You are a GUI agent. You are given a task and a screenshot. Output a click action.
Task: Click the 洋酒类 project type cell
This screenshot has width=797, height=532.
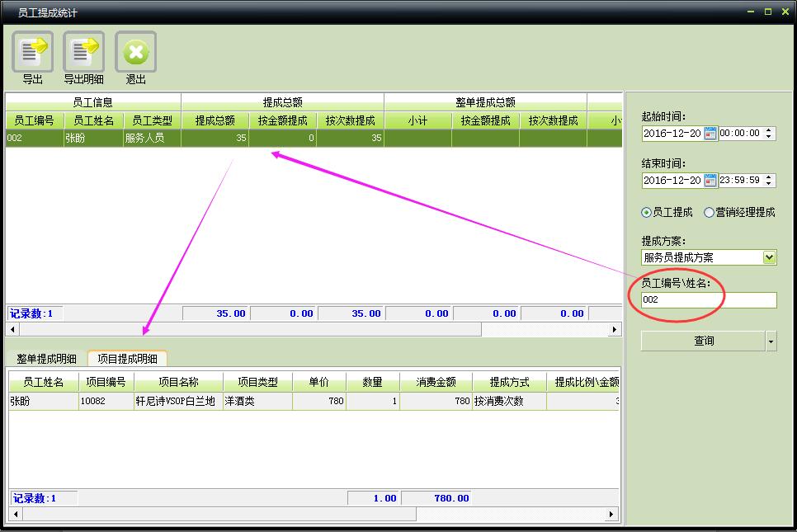pyautogui.click(x=257, y=401)
